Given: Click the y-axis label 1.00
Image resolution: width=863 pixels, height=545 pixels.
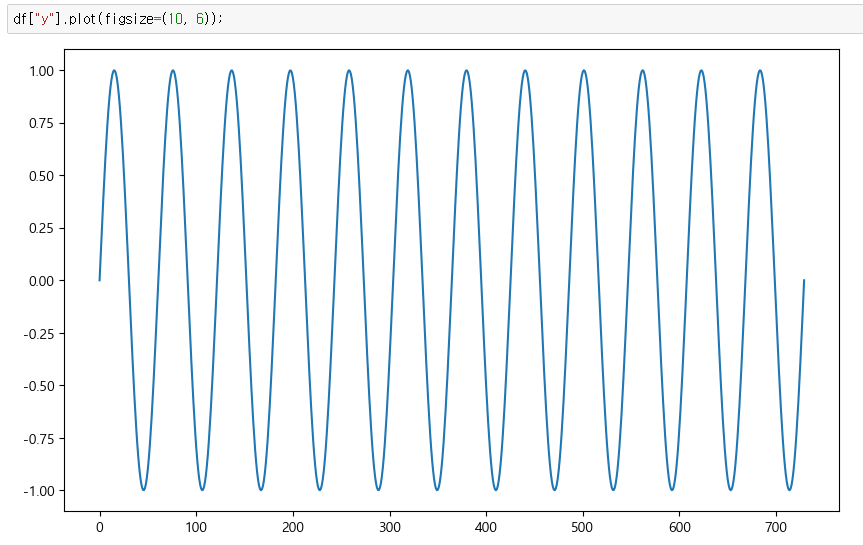Looking at the screenshot, I should pos(41,71).
